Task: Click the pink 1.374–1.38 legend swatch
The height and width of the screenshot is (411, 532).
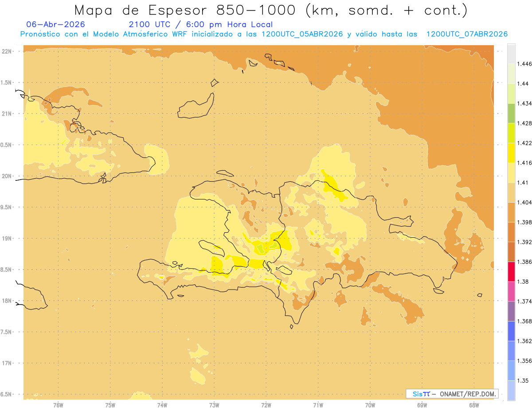Action: coord(511,292)
